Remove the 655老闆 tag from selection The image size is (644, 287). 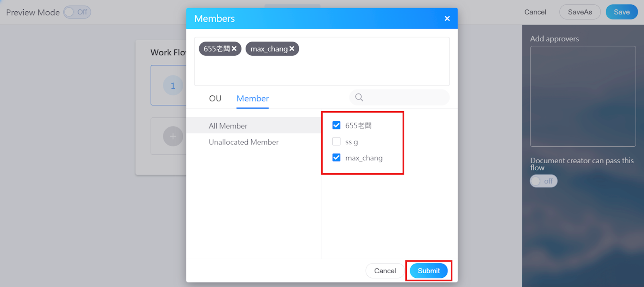[x=234, y=49]
